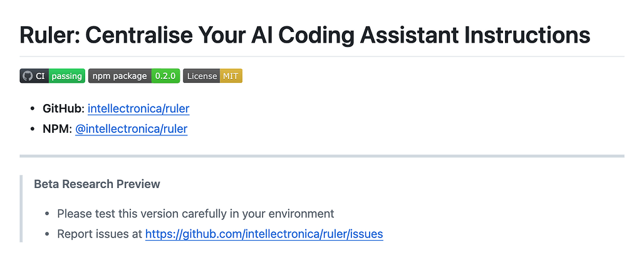Click the gray vertical blockquote bar
The height and width of the screenshot is (257, 644).
point(21,209)
